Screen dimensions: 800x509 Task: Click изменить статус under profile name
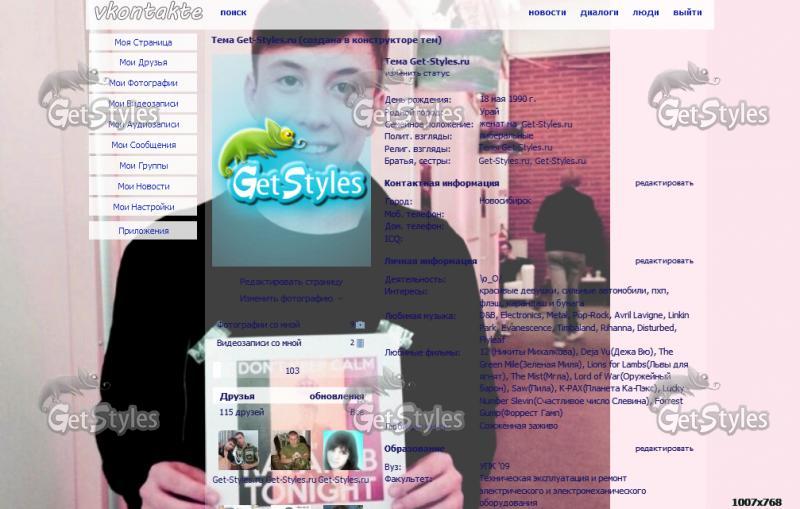click(x=417, y=73)
